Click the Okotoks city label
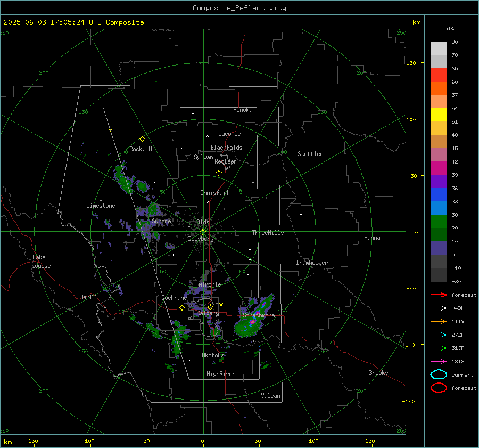Image resolution: width=479 pixels, height=448 pixels. coord(213,355)
